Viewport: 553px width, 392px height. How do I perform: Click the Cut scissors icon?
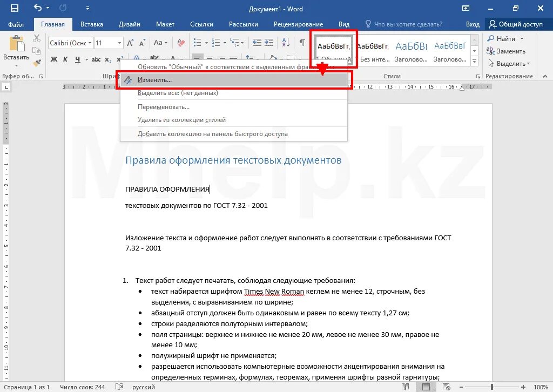point(37,38)
